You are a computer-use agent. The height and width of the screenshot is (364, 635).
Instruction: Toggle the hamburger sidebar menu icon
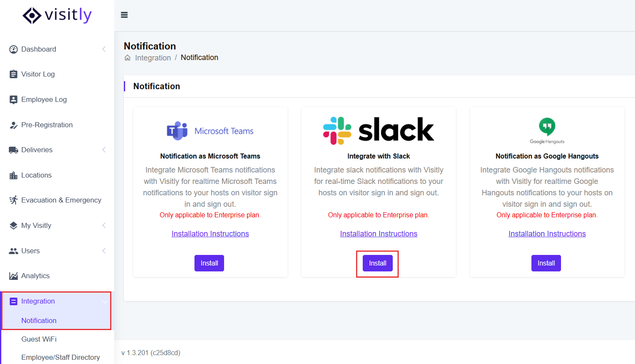tap(124, 15)
